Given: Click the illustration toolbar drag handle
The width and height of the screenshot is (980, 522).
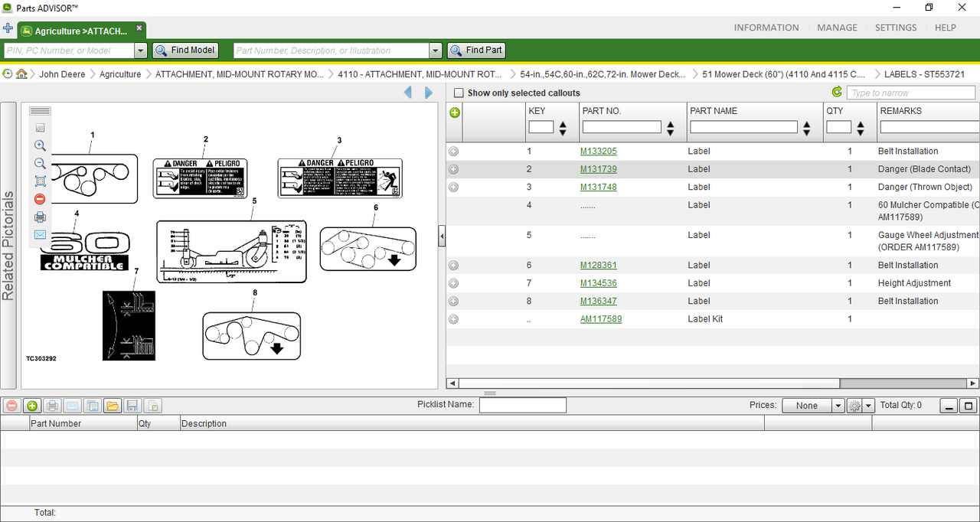Looking at the screenshot, I should tap(40, 111).
